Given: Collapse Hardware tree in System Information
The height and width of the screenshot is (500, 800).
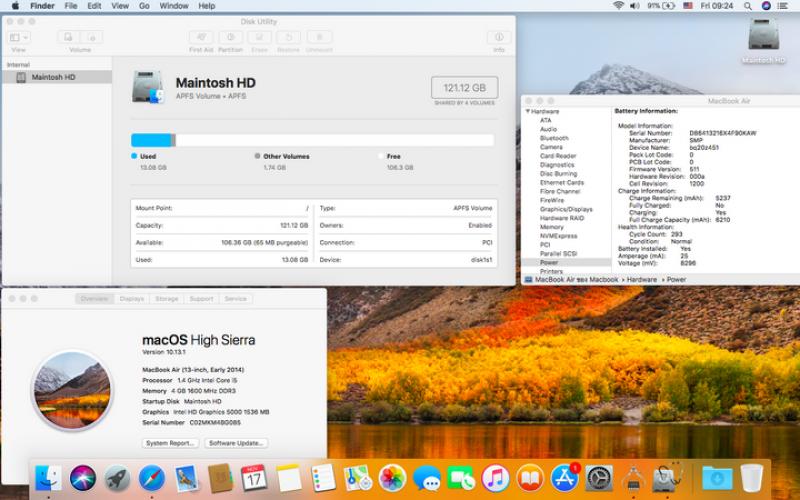Looking at the screenshot, I should [x=528, y=111].
